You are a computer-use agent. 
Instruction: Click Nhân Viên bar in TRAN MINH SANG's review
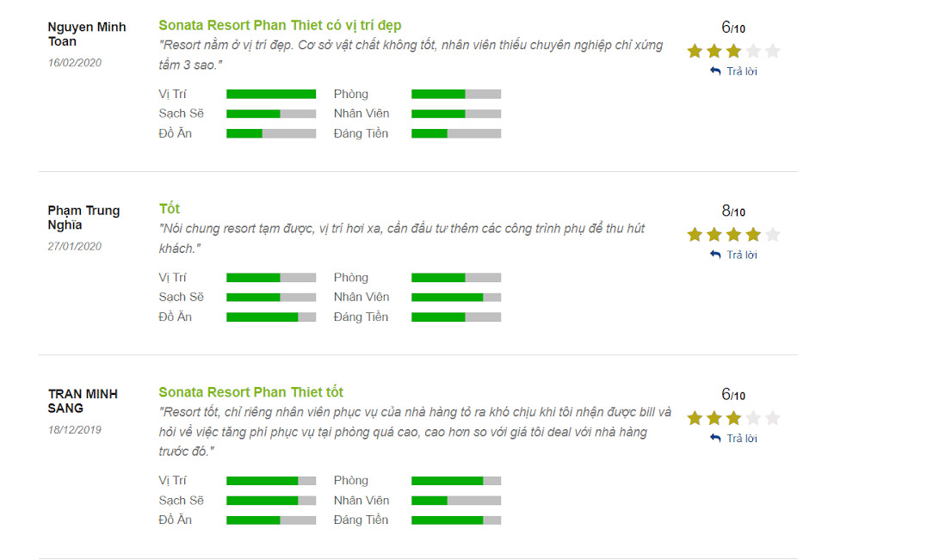[456, 501]
